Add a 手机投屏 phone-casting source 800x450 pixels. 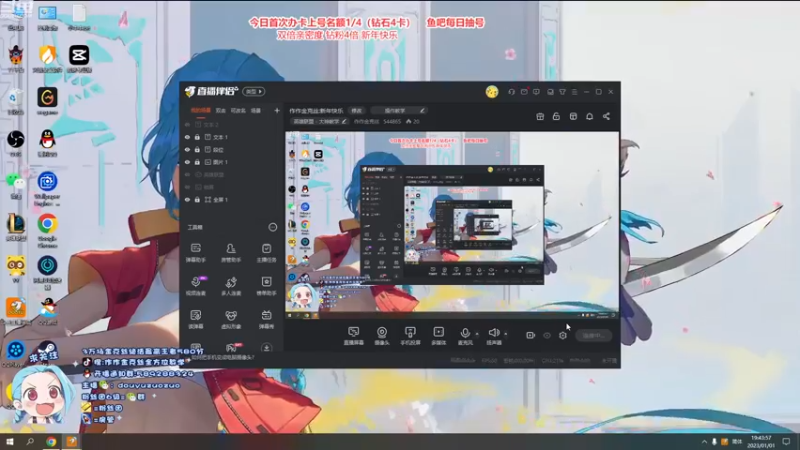click(410, 336)
